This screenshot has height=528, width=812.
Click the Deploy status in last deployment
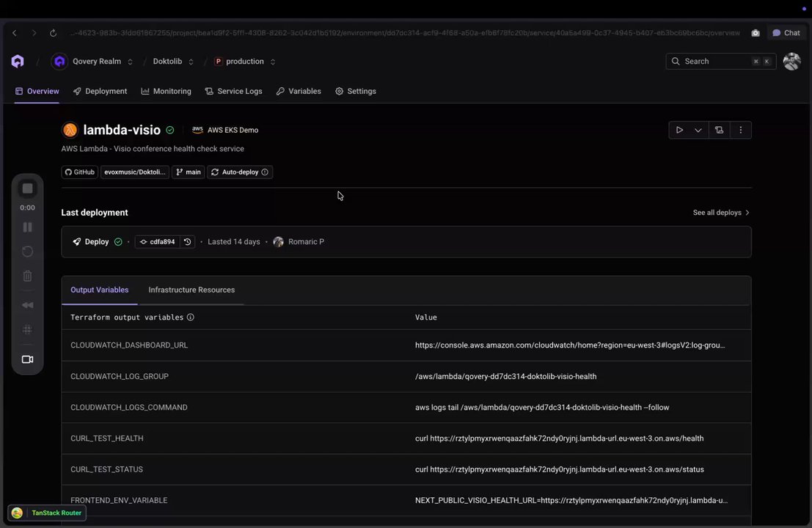point(97,242)
